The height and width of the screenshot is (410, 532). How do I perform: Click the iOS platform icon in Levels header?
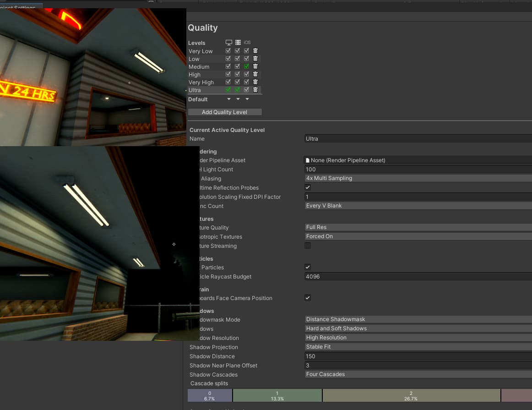(x=246, y=42)
